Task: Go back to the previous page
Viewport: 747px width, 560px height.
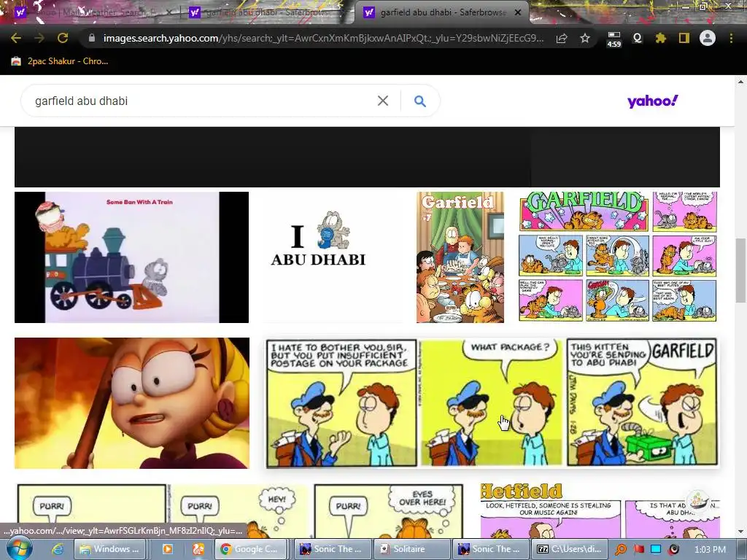Action: click(16, 39)
